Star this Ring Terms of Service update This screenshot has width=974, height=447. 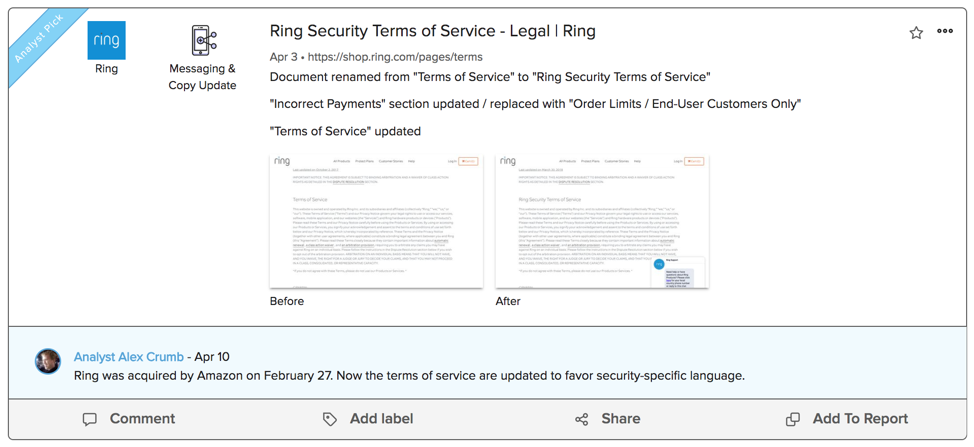pyautogui.click(x=916, y=33)
